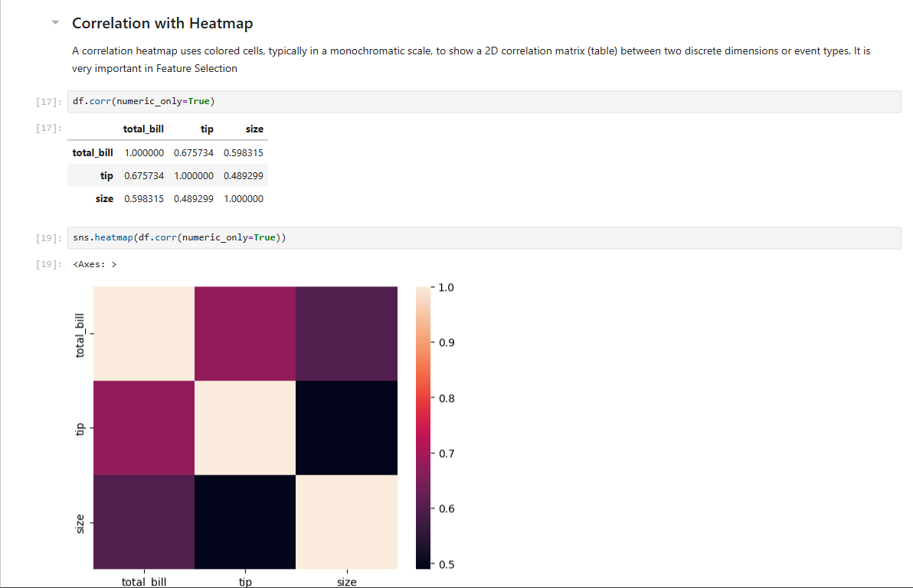913x588 pixels.
Task: Click the size x-axis label of heatmap
Action: coord(346,582)
